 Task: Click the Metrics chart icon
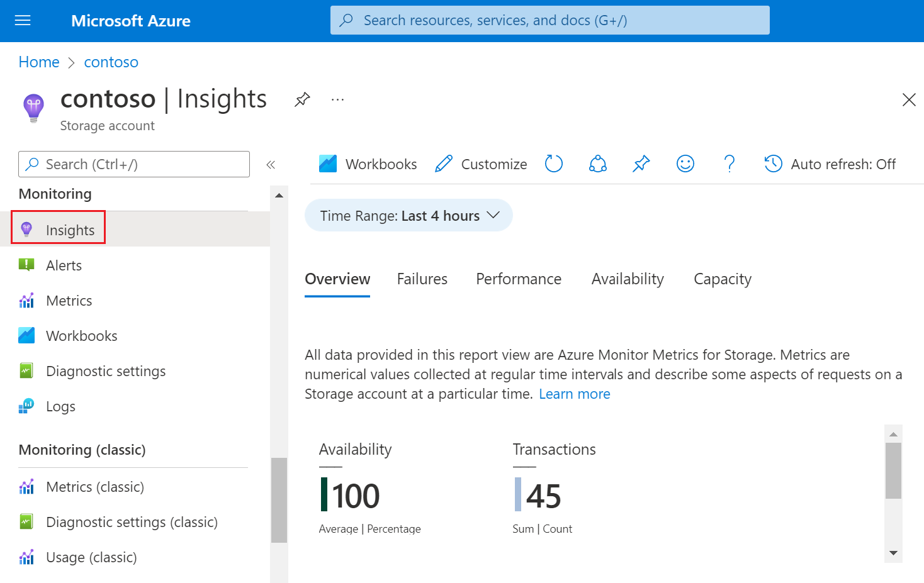26,301
